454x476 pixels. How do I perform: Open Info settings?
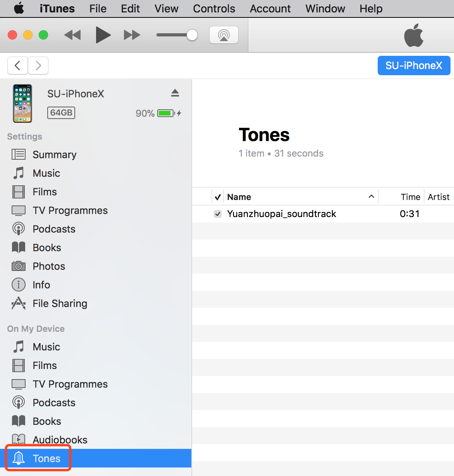coord(96,285)
